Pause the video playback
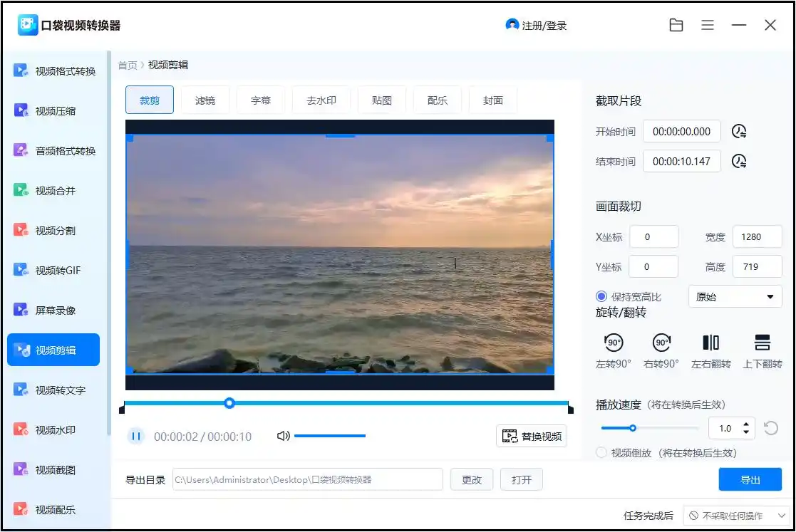The image size is (796, 532). coord(135,436)
